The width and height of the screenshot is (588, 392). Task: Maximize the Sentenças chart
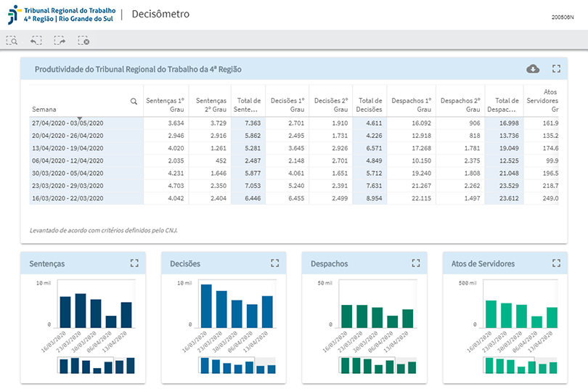(x=134, y=263)
